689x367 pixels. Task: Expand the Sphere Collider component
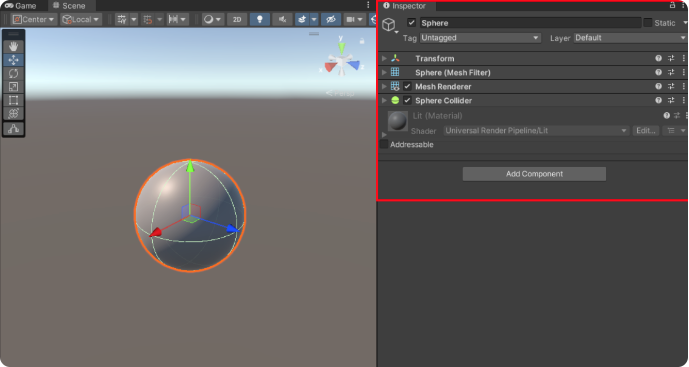click(x=384, y=100)
